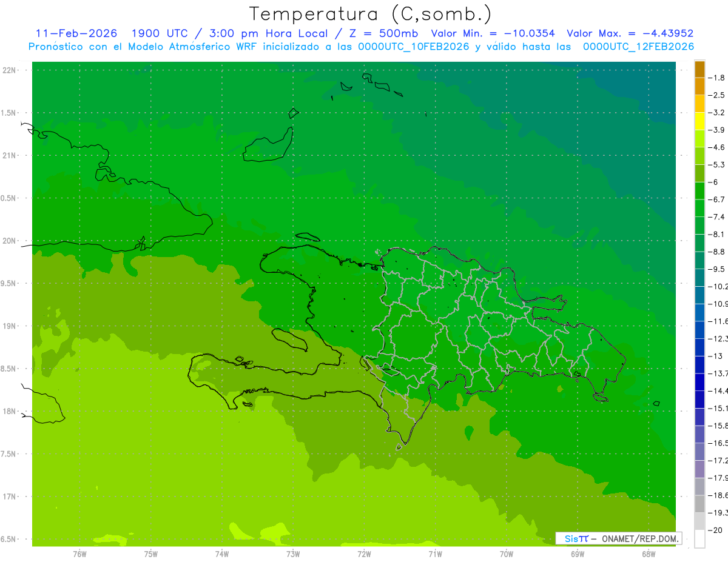Image resolution: width=728 pixels, height=562 pixels.
Task: Click "Valor Min. = -10.0354" text
Action: 493,33
